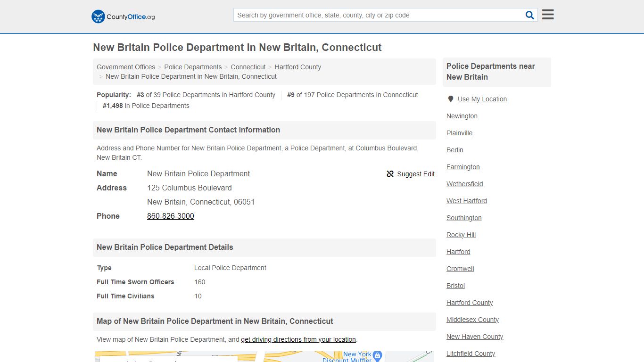Click the Map of New Britain Police Department heading
The height and width of the screenshot is (362, 644).
(215, 321)
